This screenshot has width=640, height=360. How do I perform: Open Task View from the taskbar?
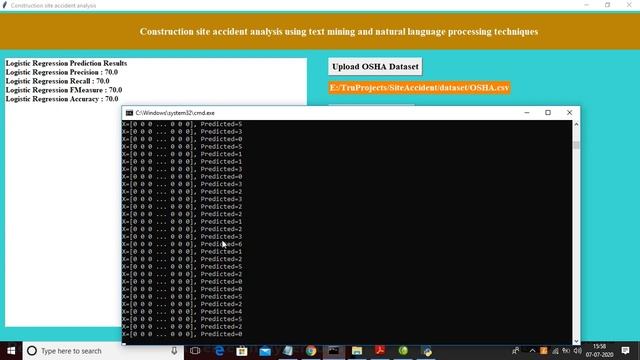click(195, 351)
